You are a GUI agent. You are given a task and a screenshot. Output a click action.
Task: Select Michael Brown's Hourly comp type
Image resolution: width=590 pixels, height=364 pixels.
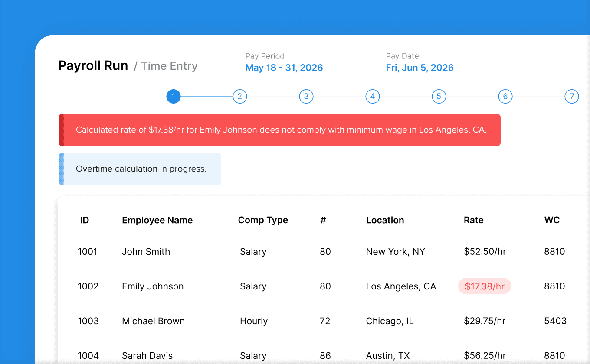click(x=254, y=321)
